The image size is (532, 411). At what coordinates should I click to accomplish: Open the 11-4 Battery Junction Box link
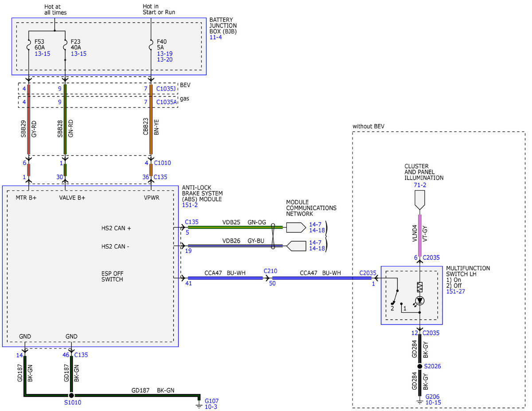coord(215,37)
